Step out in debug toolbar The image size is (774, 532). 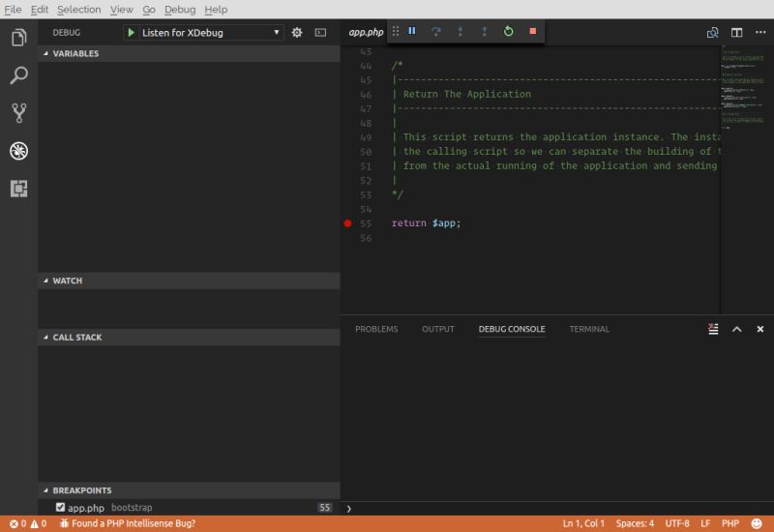(x=485, y=31)
